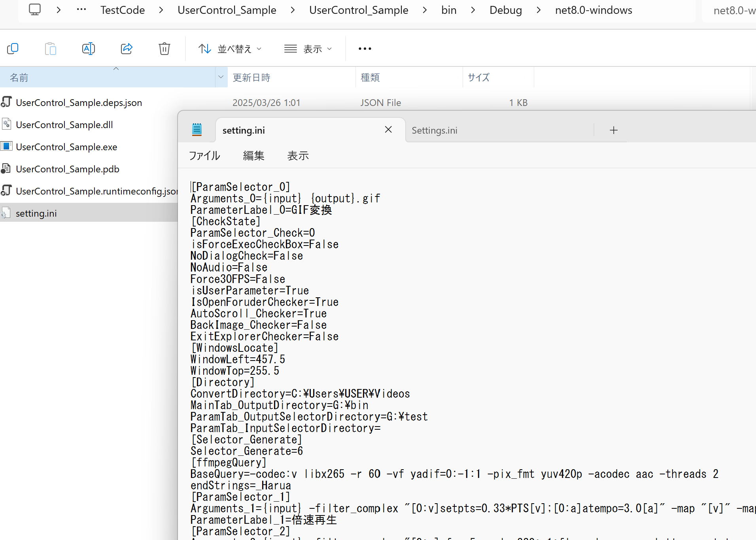The image size is (756, 540).
Task: Click the UserControl_Sample.exe application icon
Action: point(6,146)
